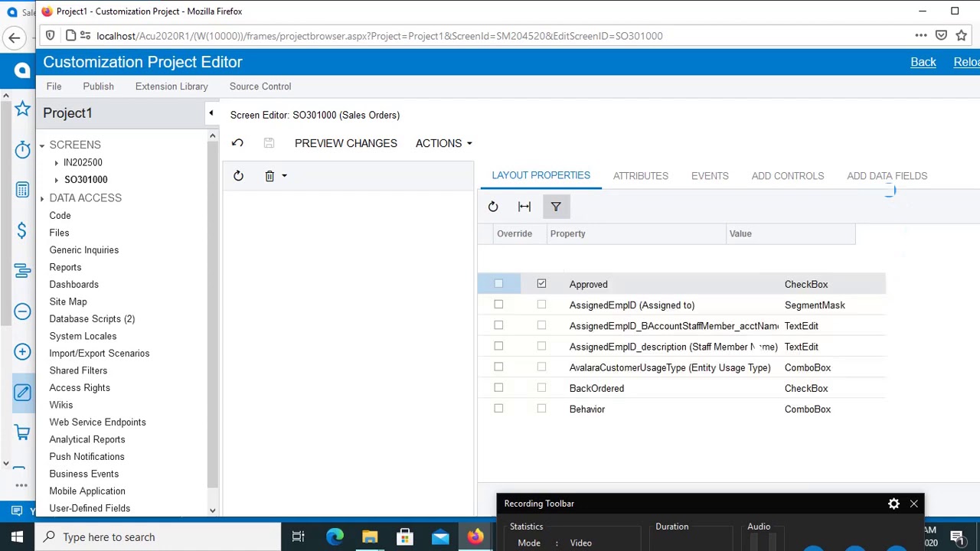Click project tree scrollbar down arrow
This screenshot has width=980, height=551.
click(x=213, y=510)
